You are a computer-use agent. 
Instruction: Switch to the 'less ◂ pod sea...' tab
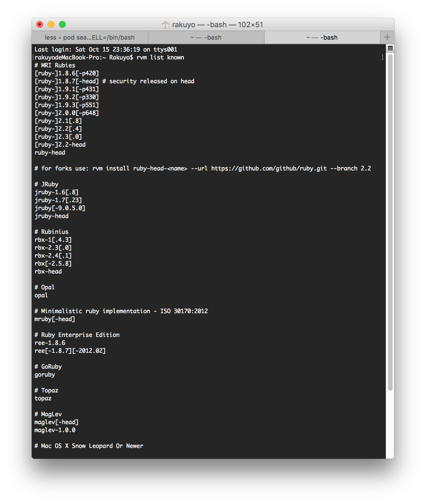point(90,37)
